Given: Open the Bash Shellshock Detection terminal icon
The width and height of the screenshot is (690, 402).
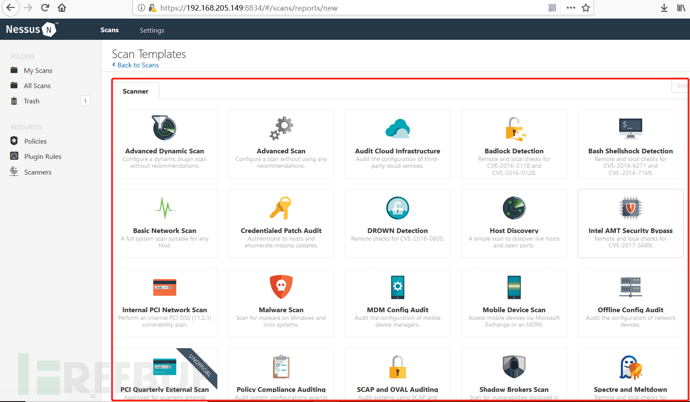Looking at the screenshot, I should pos(630,128).
